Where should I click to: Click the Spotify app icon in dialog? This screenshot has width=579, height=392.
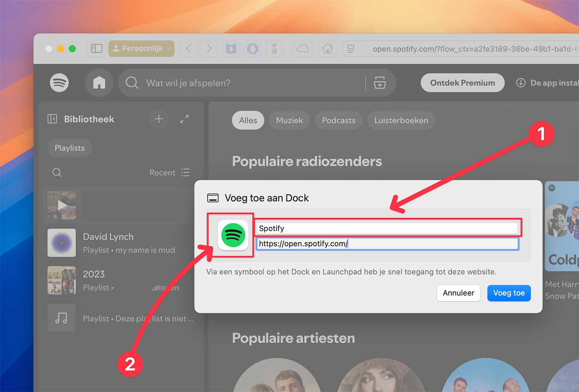(233, 235)
